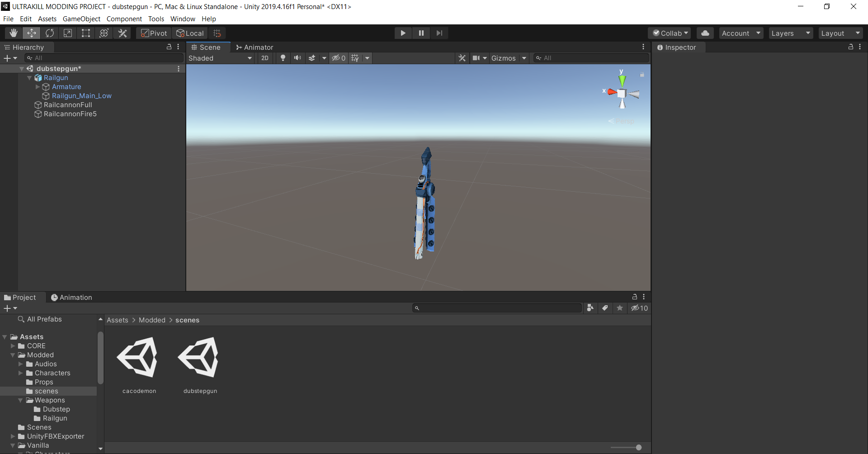The width and height of the screenshot is (868, 454).
Task: Open the Layout dropdown
Action: pyautogui.click(x=840, y=33)
